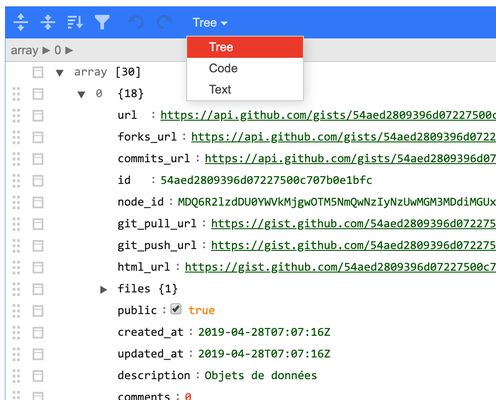The height and width of the screenshot is (400, 496).
Task: Click the Expand all fields icon
Action: click(x=21, y=22)
